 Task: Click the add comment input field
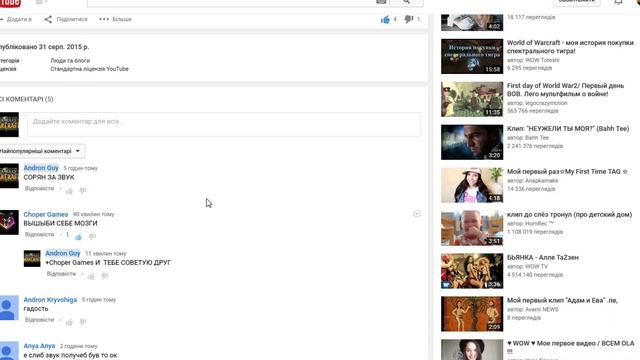click(x=224, y=124)
